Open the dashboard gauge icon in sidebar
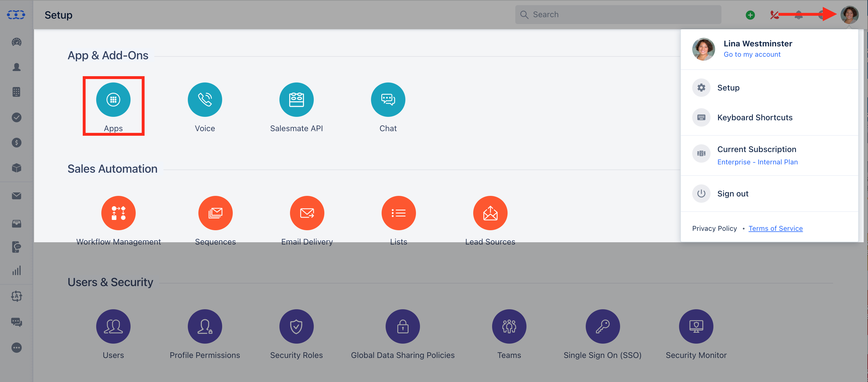 tap(17, 42)
